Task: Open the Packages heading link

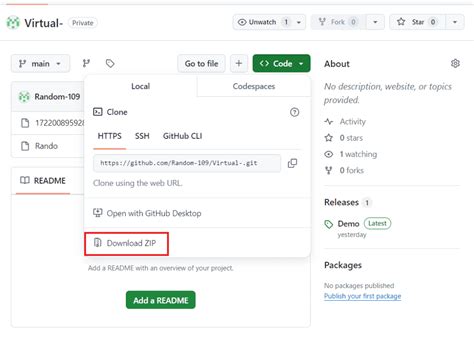Action: [x=343, y=265]
